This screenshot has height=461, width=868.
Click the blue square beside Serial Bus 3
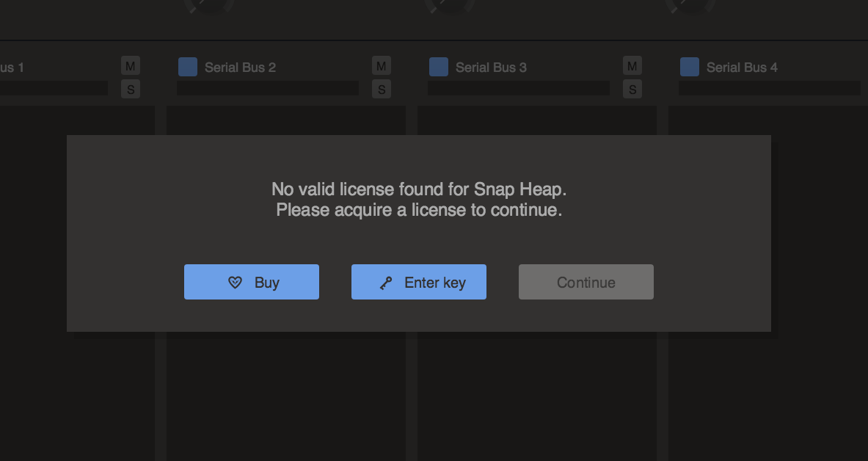(x=439, y=67)
